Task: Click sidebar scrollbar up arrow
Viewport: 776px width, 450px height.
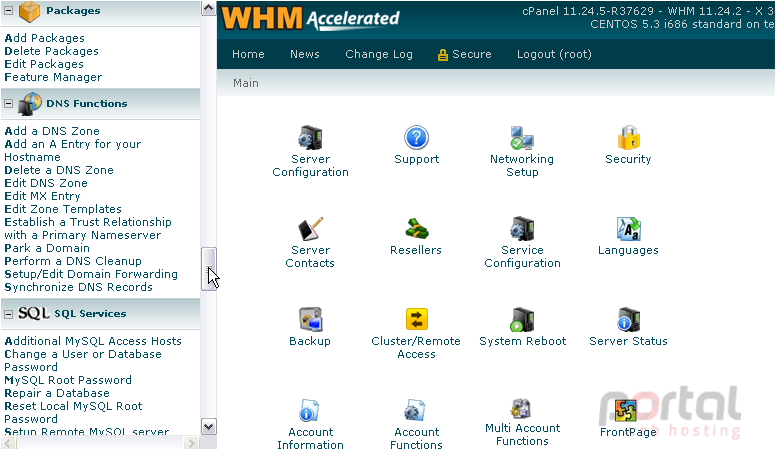Action: point(208,8)
